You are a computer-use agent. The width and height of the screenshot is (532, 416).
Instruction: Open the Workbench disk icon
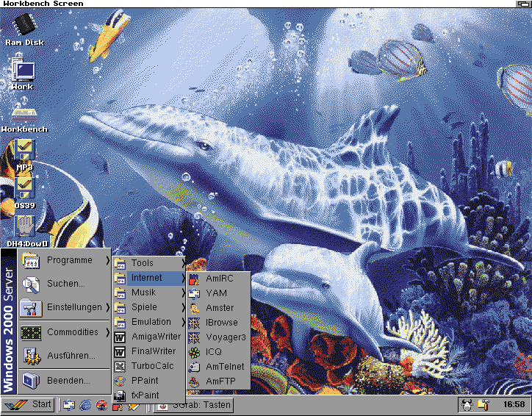(24, 115)
